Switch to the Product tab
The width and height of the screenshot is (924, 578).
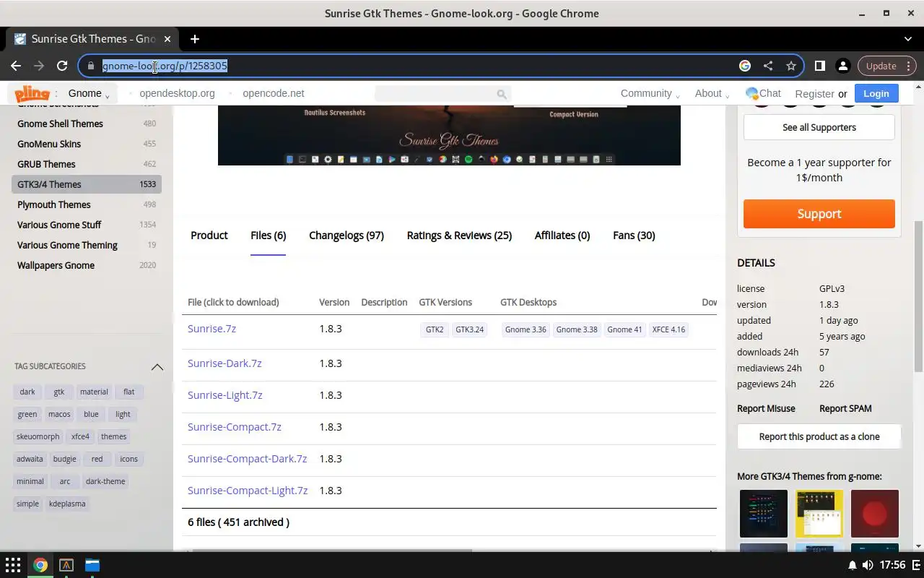209,236
